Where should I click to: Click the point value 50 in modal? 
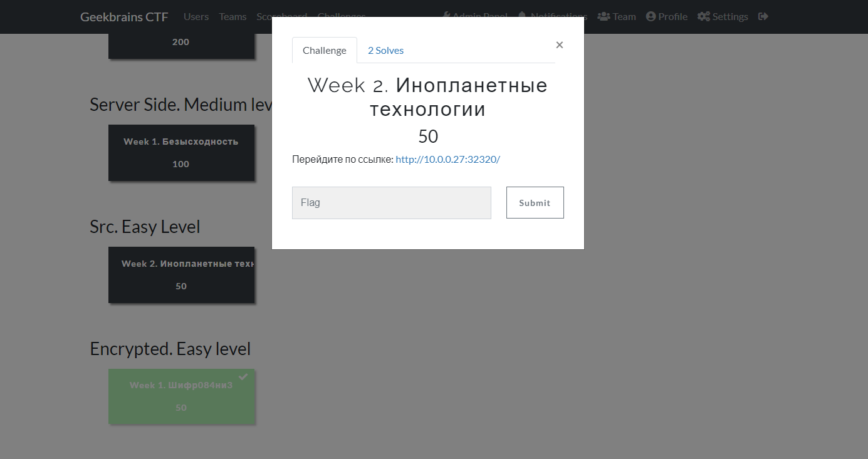(428, 137)
